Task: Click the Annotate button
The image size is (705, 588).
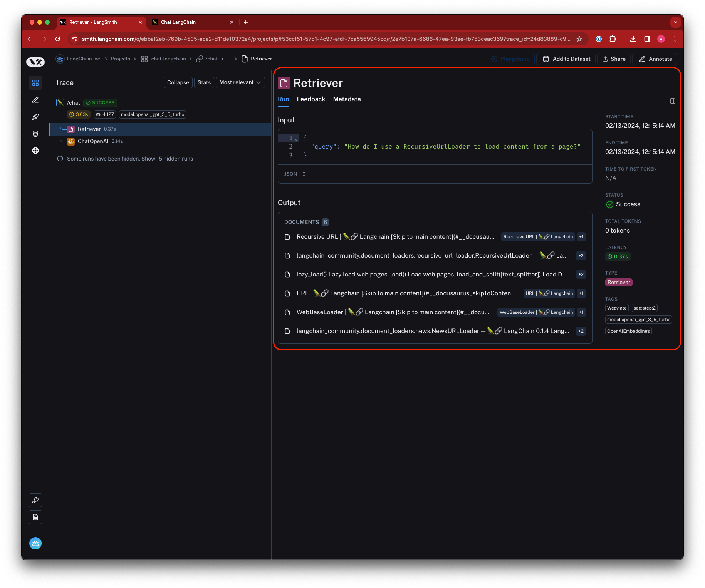Action: coord(655,59)
